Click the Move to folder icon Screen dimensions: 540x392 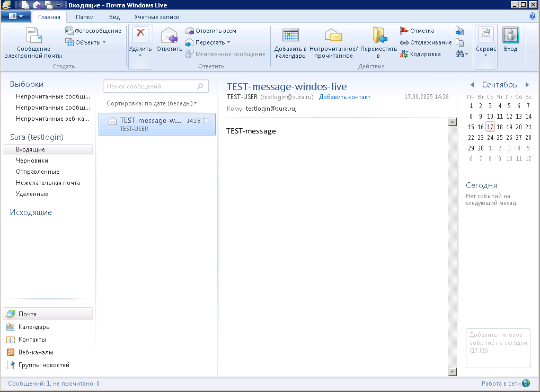(x=378, y=35)
